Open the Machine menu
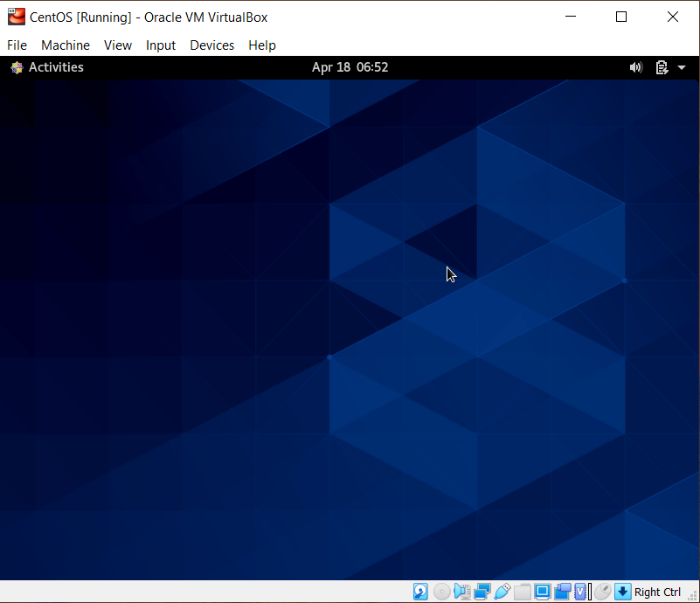The width and height of the screenshot is (700, 603). coord(66,45)
